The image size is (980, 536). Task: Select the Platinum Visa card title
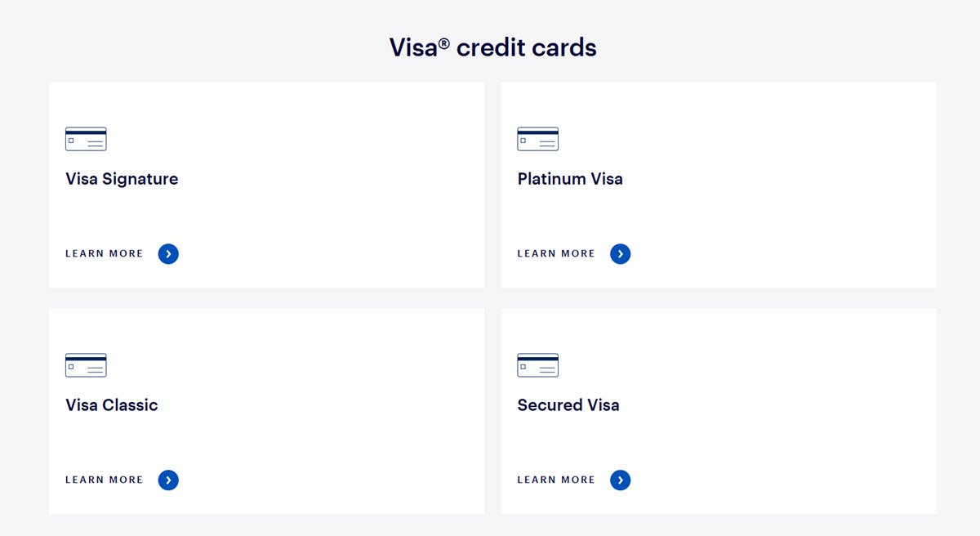tap(570, 179)
